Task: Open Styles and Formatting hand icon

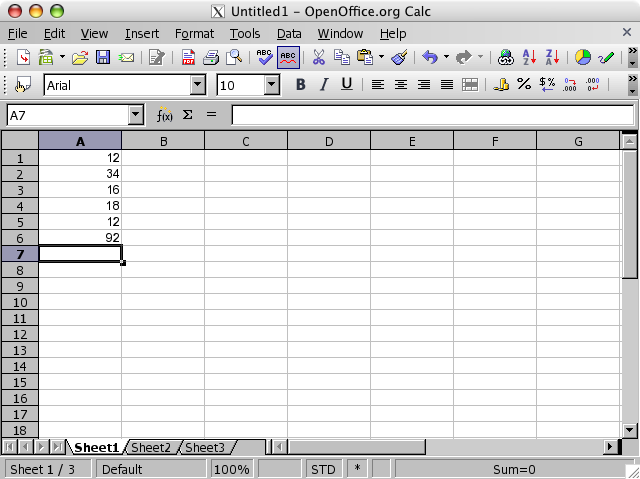Action: coord(23,85)
